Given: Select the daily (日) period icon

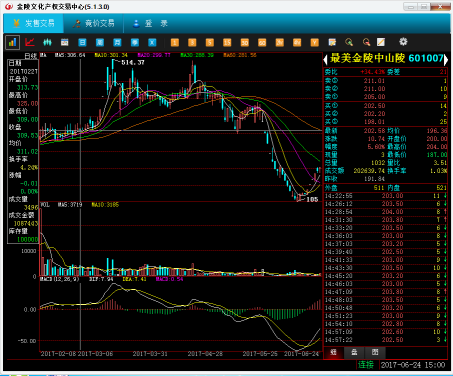Looking at the screenshot, I should click(x=82, y=42).
